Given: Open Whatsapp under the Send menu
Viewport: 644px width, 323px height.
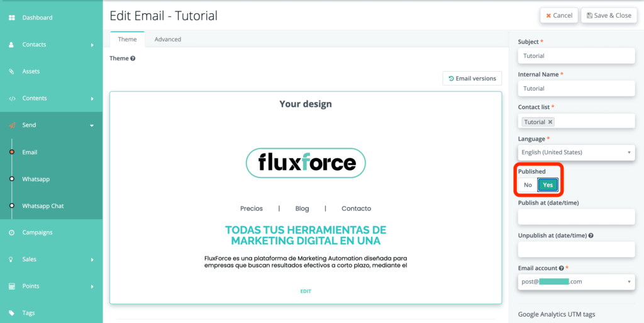Looking at the screenshot, I should tap(36, 179).
